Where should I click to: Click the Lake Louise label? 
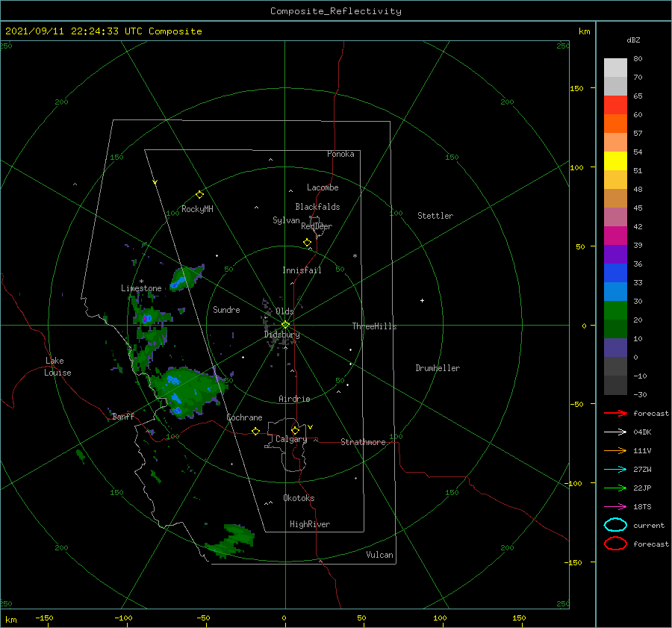tap(57, 367)
